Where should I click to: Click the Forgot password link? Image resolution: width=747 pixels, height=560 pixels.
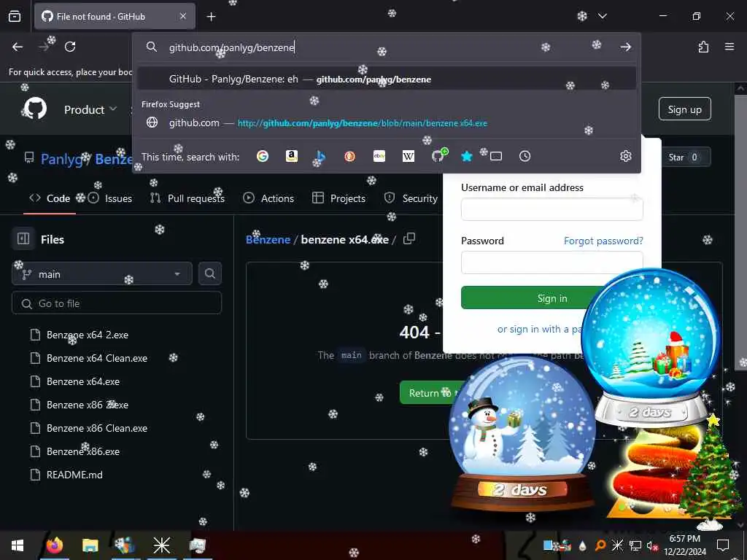pyautogui.click(x=603, y=241)
